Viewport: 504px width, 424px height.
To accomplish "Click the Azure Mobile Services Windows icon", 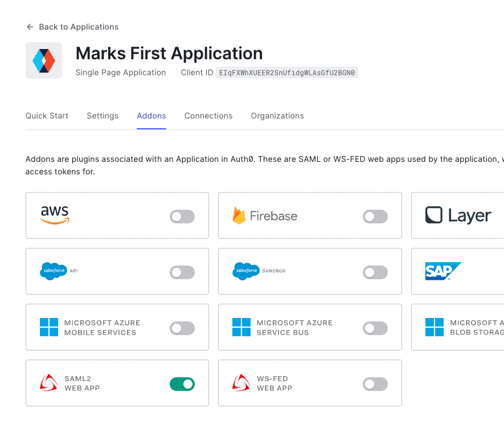I will (x=49, y=327).
